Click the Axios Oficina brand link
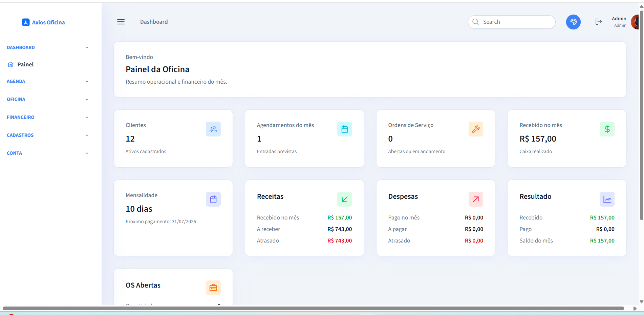The image size is (644, 315). click(x=43, y=22)
